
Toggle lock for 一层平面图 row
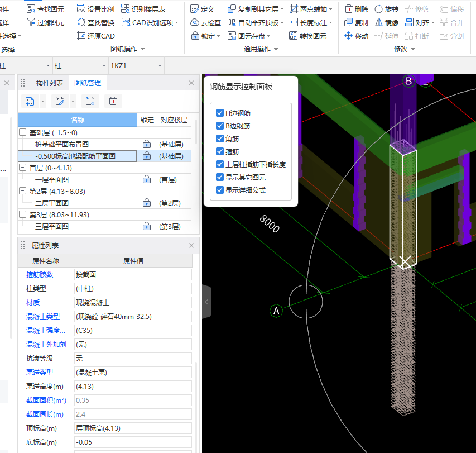point(147,179)
